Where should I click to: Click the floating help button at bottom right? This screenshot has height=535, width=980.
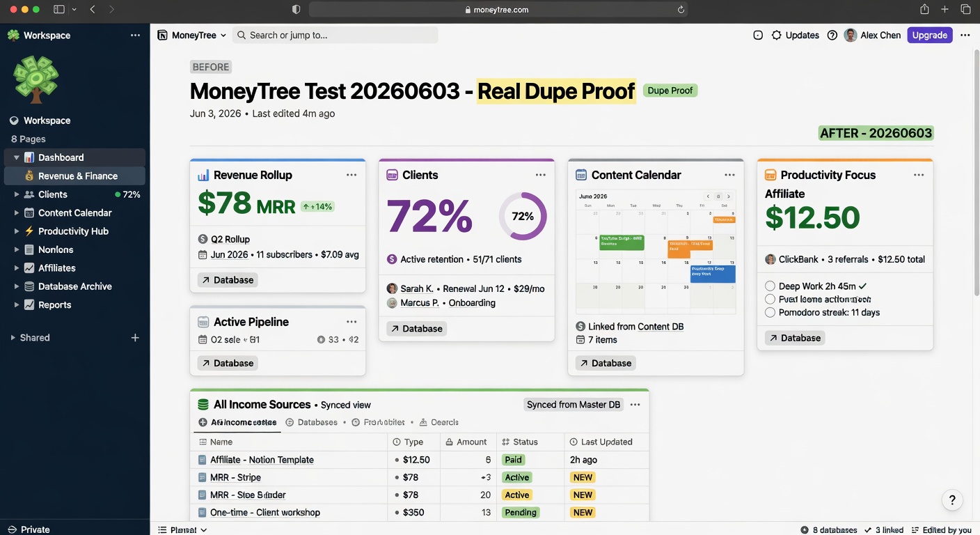tap(952, 499)
